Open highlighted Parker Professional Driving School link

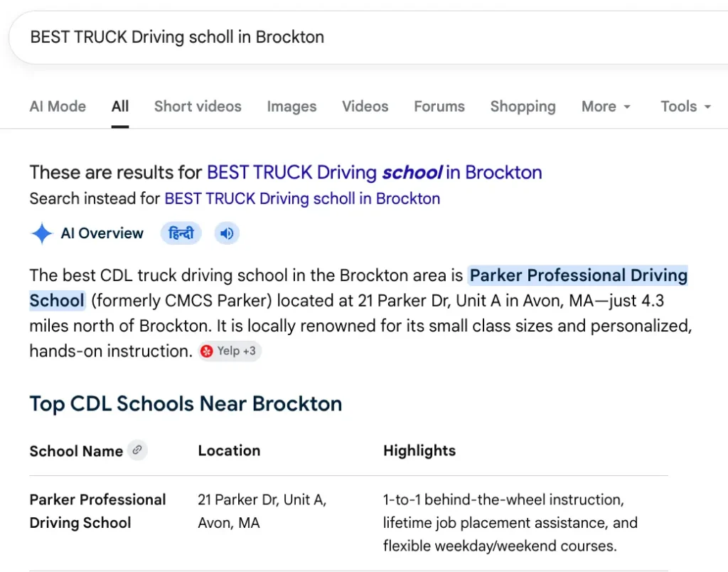pyautogui.click(x=578, y=275)
